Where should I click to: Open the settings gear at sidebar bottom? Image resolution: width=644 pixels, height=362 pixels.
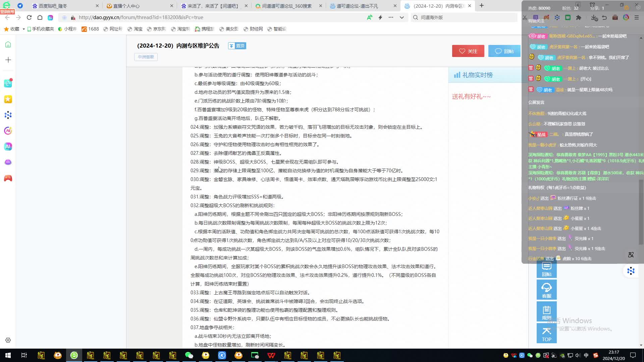8,340
